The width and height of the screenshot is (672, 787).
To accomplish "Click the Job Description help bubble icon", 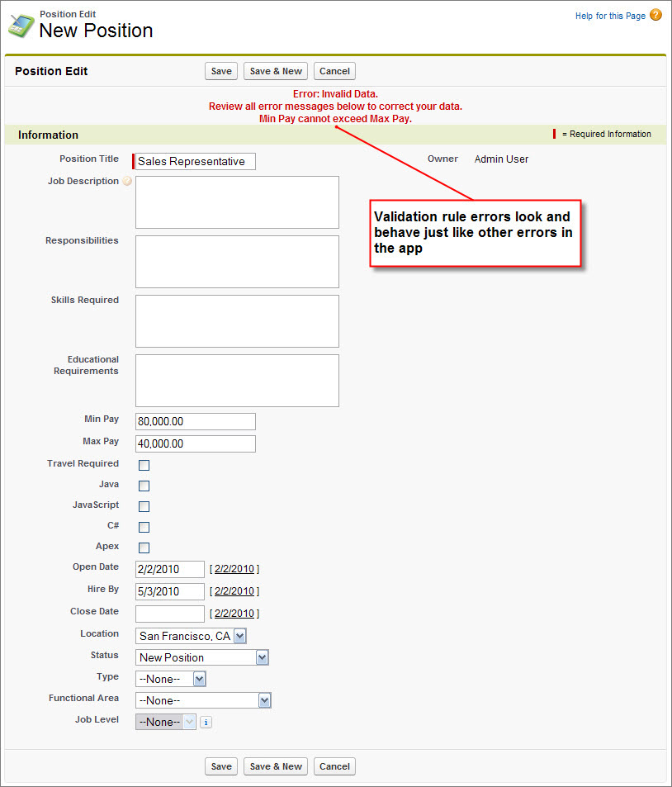I will [127, 181].
